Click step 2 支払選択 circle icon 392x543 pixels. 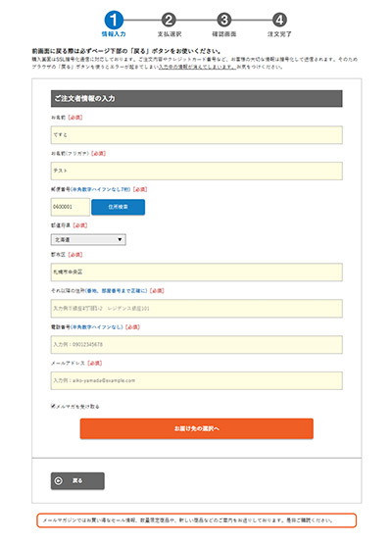169,20
